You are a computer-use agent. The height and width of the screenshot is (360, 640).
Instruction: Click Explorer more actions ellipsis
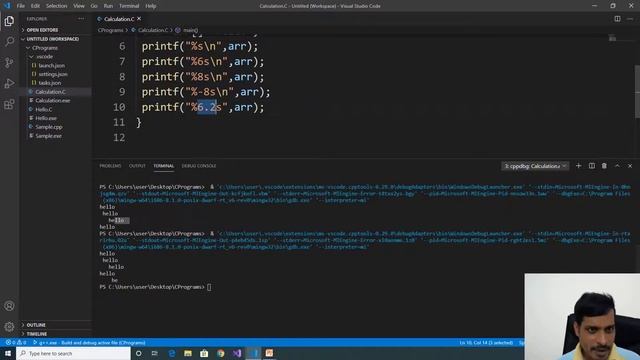pyautogui.click(x=81, y=19)
